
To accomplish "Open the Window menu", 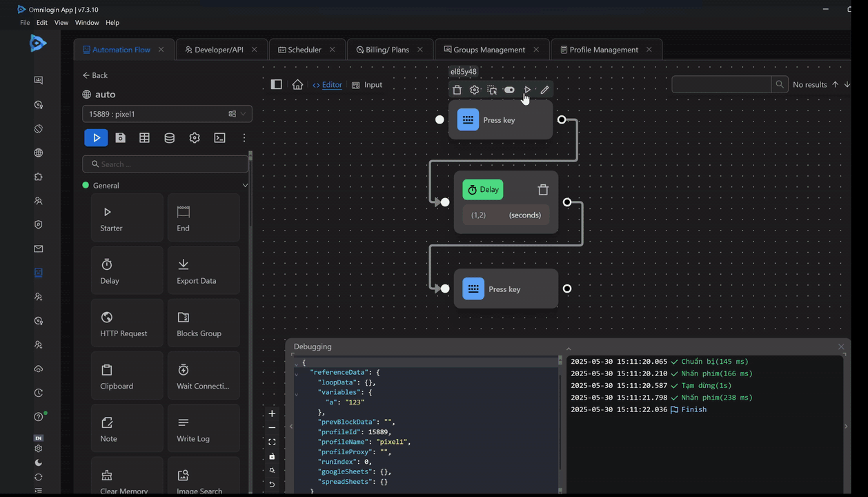I will pyautogui.click(x=87, y=23).
